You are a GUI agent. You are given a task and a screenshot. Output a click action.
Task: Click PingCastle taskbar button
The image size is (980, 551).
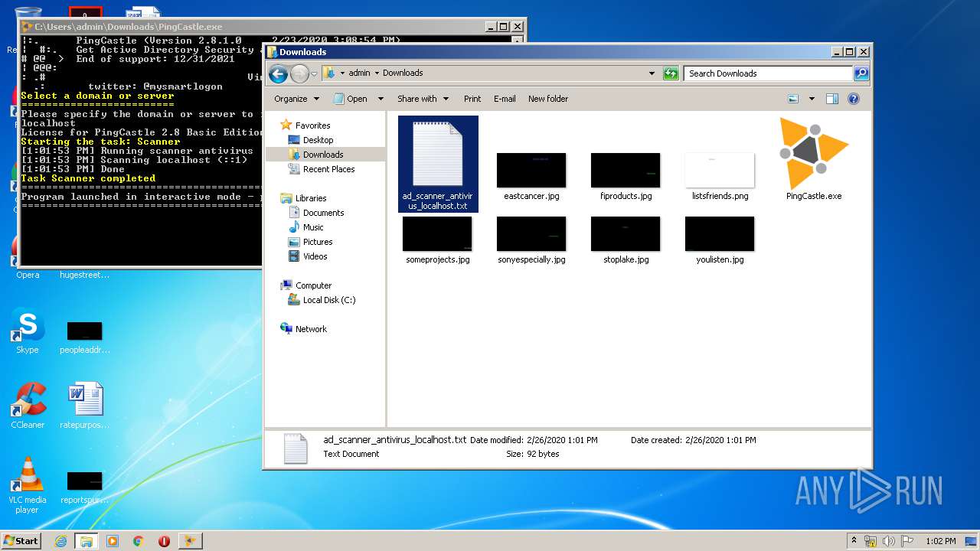tap(190, 541)
